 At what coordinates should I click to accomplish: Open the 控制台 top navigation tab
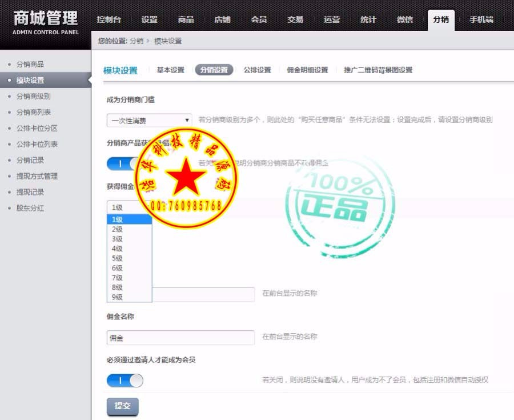click(x=109, y=19)
